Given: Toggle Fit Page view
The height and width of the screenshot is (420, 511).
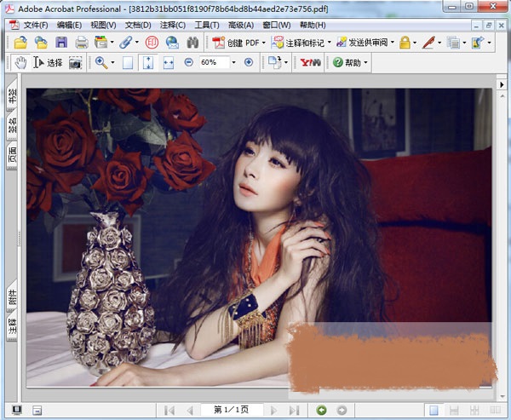Looking at the screenshot, I should (x=149, y=62).
